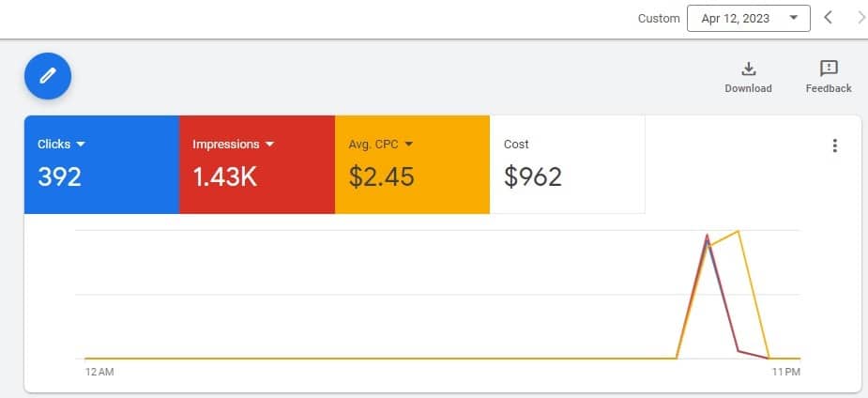Expand the Clicks metric dropdown arrow
Image resolution: width=868 pixels, height=398 pixels.
(81, 145)
